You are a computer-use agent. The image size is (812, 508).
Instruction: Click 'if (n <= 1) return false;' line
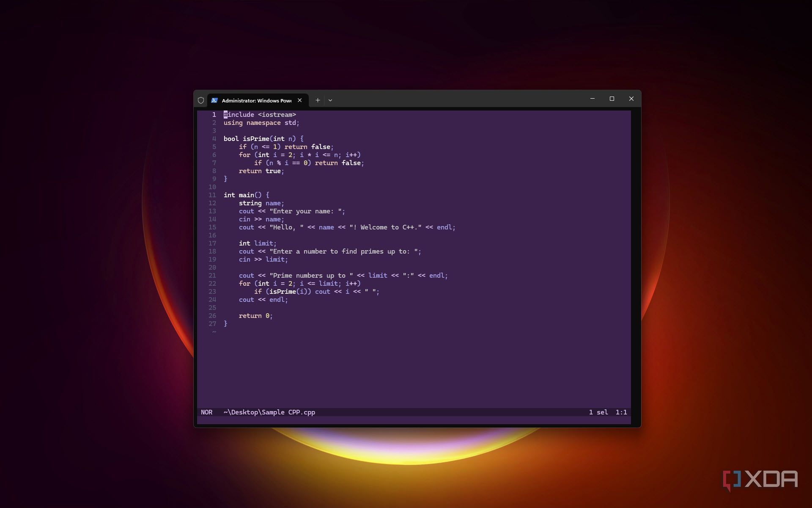click(x=286, y=147)
